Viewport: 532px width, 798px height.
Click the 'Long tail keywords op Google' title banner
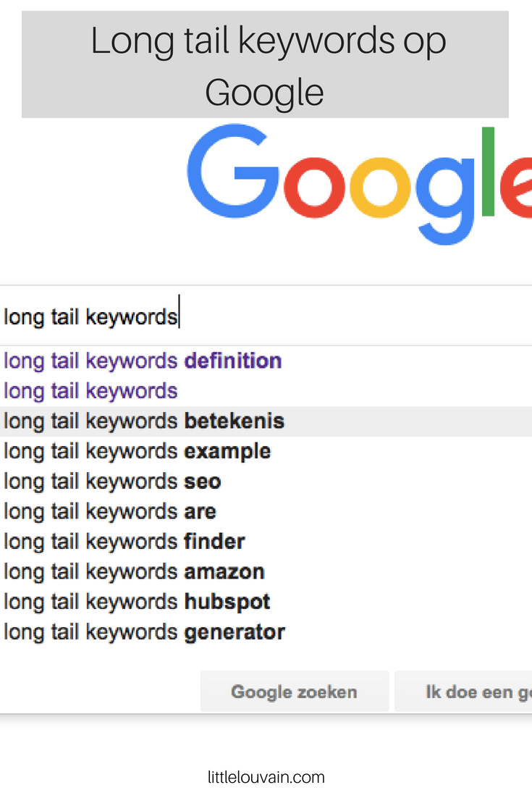coord(266,64)
